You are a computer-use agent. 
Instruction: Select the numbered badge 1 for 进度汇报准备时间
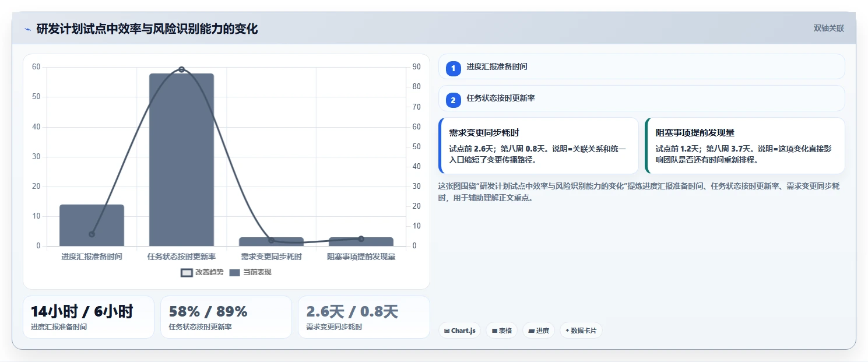tap(453, 68)
